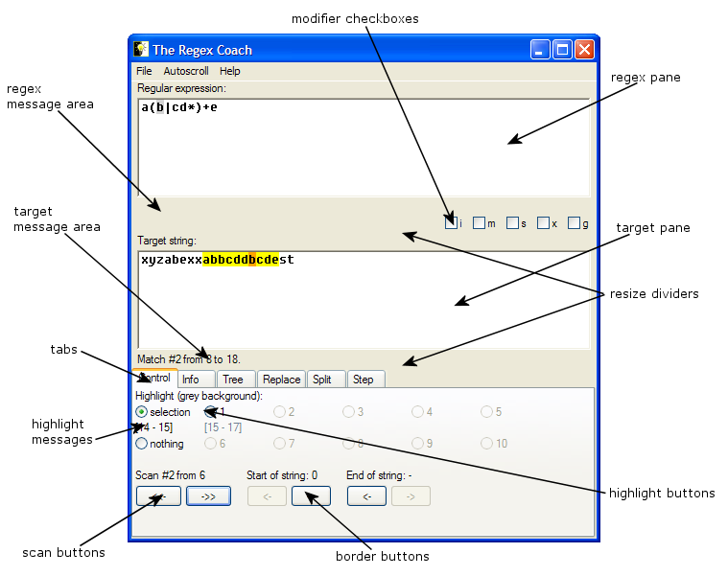This screenshot has height=576, width=728.
Task: Open the Step tab
Action: coord(364,380)
